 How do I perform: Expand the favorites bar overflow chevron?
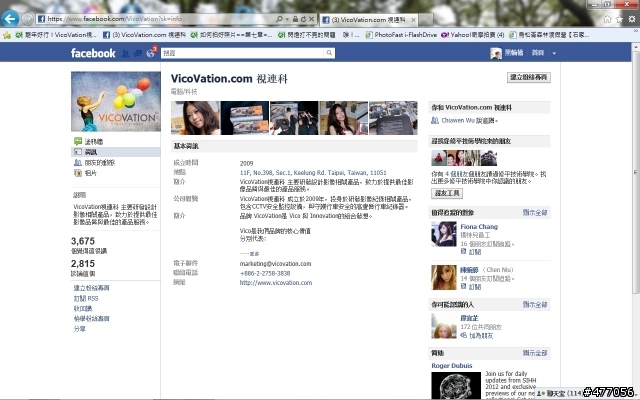point(636,31)
